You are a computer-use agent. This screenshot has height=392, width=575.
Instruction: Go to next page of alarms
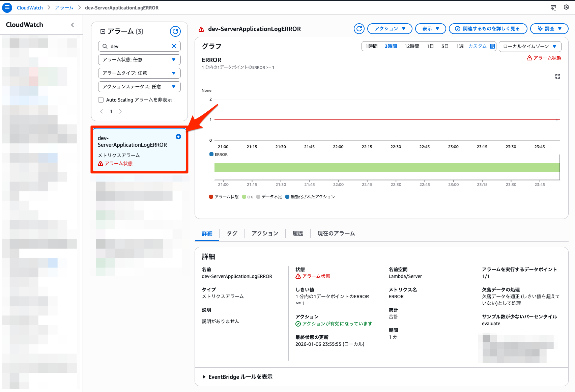pyautogui.click(x=120, y=111)
